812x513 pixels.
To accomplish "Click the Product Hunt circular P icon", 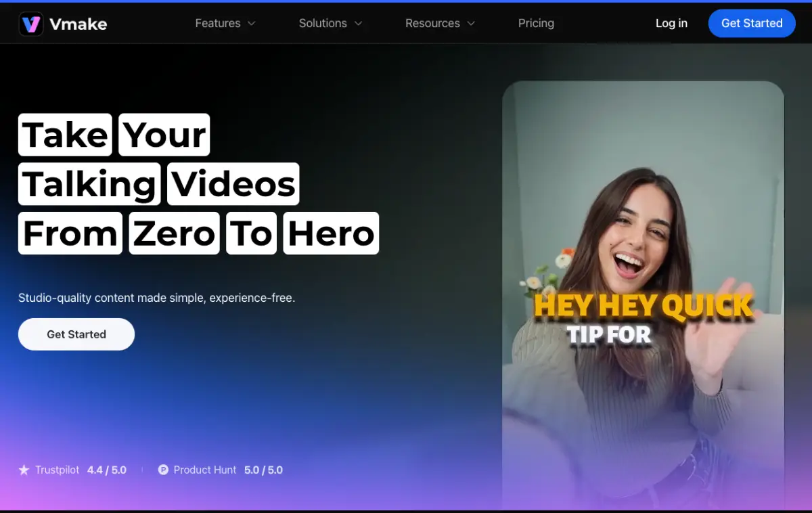I will tap(163, 470).
